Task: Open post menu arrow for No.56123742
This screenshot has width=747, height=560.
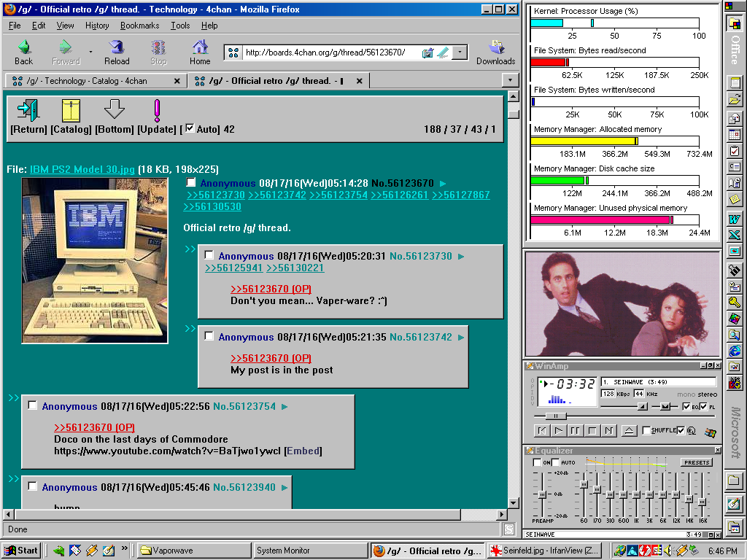Action: 461,338
